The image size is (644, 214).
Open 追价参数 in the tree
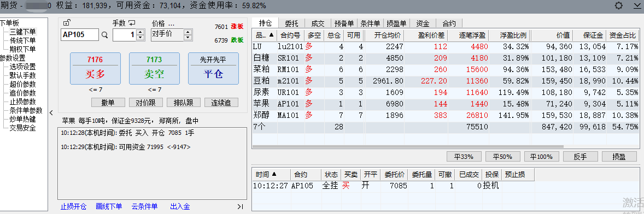(23, 93)
